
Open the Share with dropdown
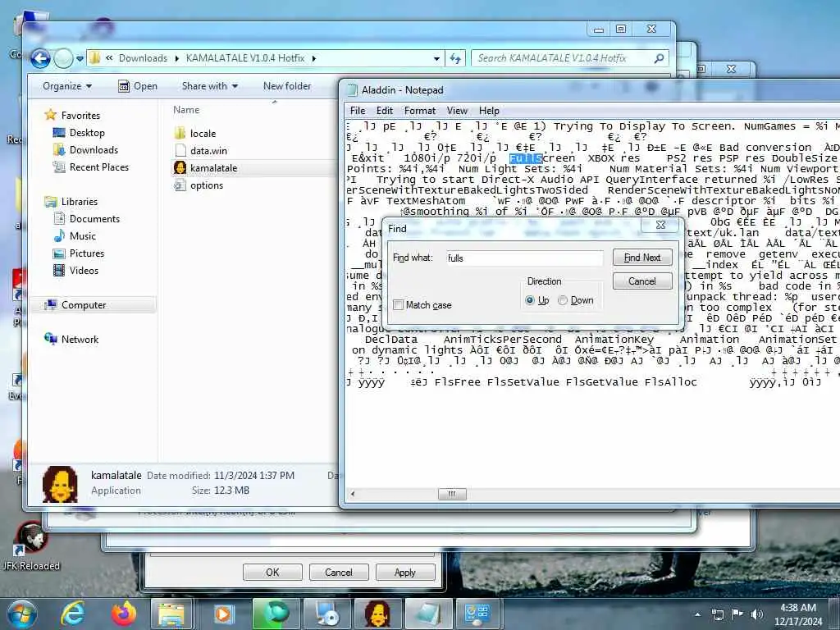tap(209, 85)
